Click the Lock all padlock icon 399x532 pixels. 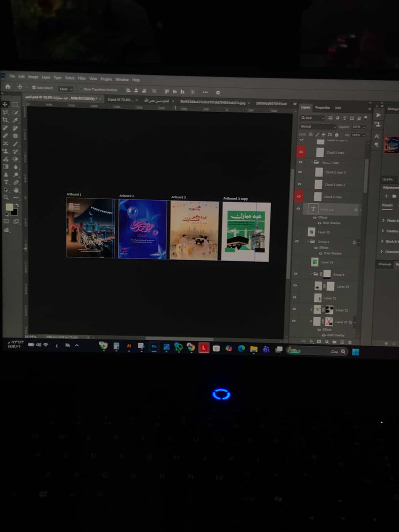click(336, 134)
